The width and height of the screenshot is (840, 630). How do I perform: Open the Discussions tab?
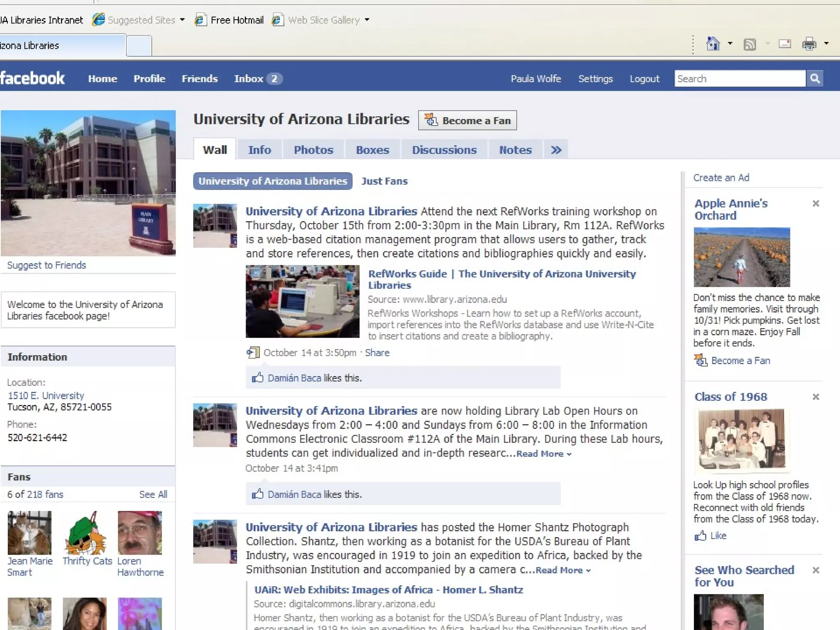444,150
